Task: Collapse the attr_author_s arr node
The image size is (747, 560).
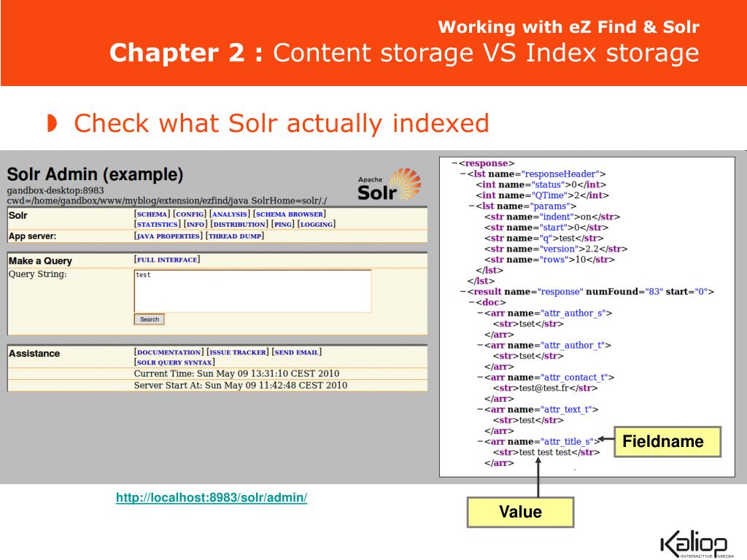Action: (x=480, y=314)
